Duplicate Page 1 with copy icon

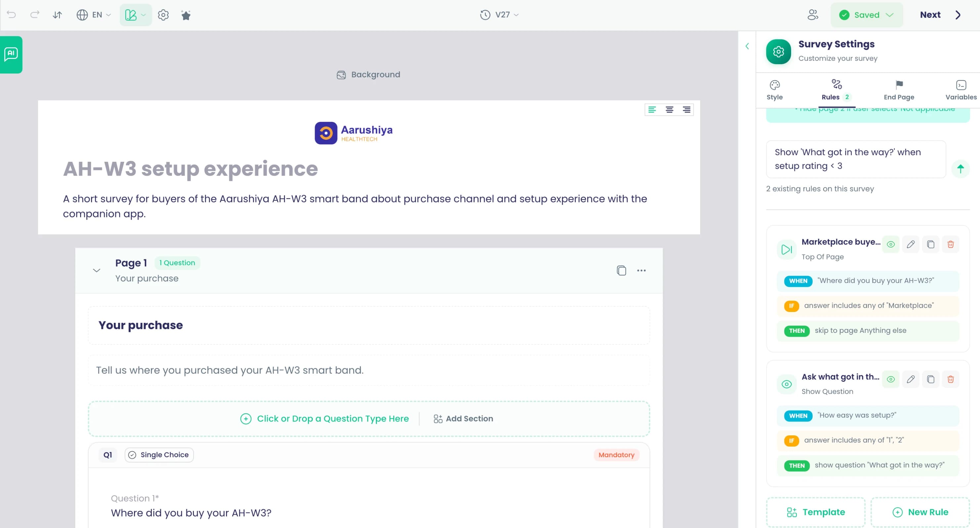(x=621, y=271)
